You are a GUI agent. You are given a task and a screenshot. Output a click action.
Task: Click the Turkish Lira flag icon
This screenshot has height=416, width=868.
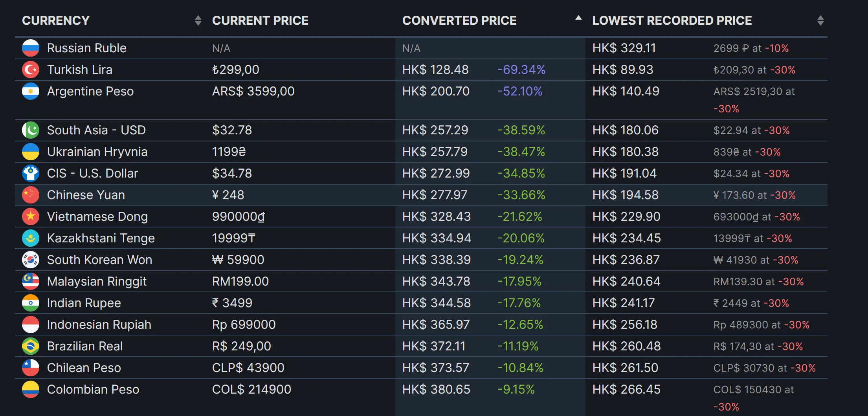(31, 70)
